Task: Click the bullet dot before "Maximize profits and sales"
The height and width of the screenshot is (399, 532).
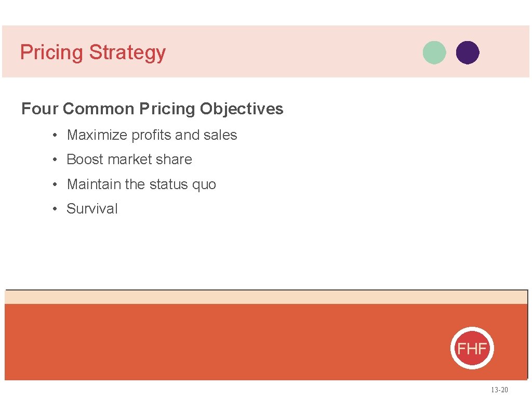Action: coord(55,136)
